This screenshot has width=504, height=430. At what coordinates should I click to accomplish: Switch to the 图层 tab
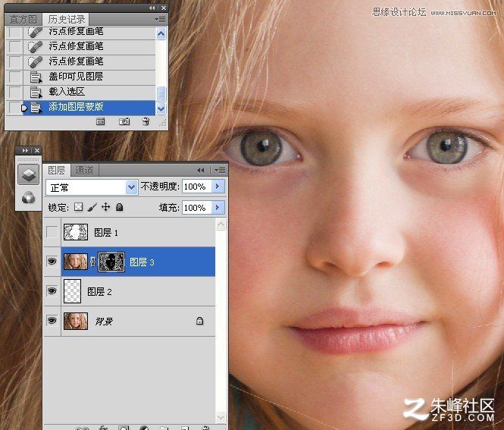(57, 170)
